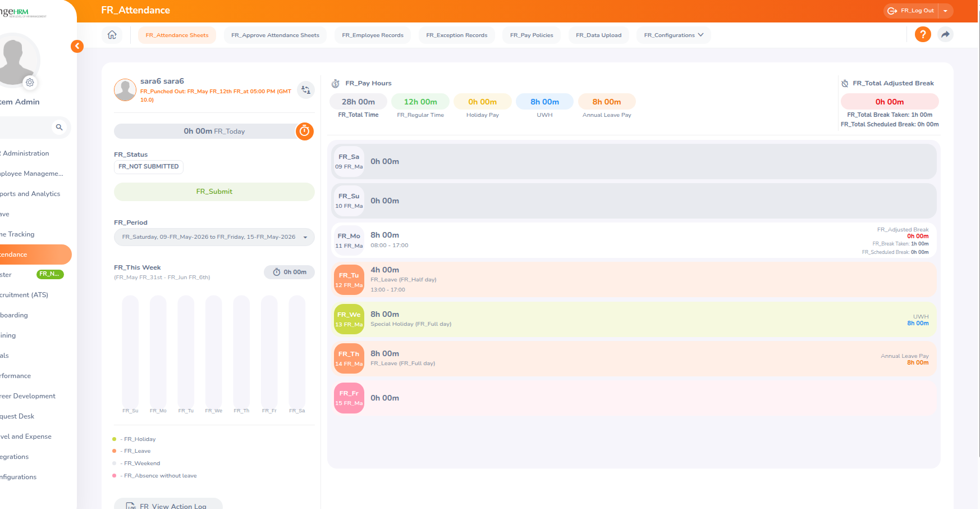Open Travel and Expense in sidebar
This screenshot has height=509, width=980.
[x=26, y=437]
